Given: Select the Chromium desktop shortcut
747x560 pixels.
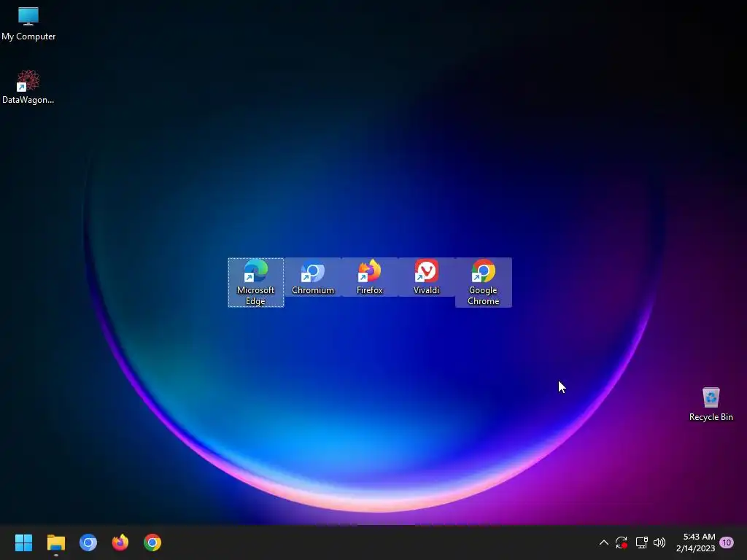Looking at the screenshot, I should pyautogui.click(x=312, y=277).
